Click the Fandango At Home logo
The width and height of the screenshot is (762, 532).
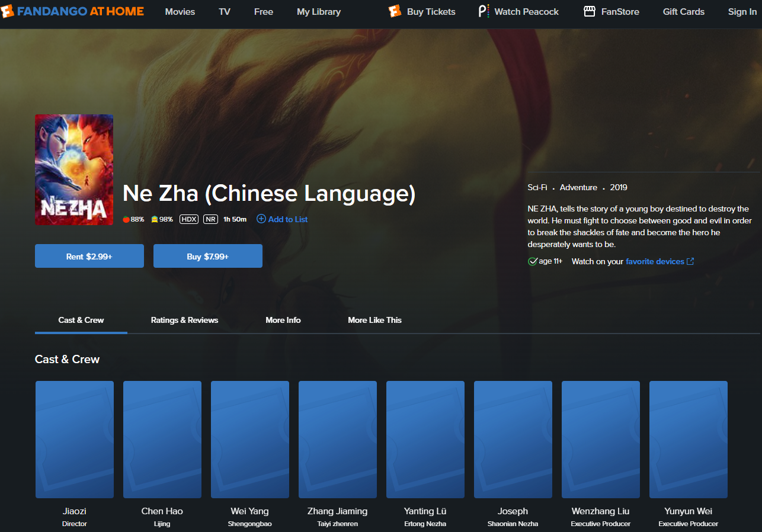click(x=72, y=11)
